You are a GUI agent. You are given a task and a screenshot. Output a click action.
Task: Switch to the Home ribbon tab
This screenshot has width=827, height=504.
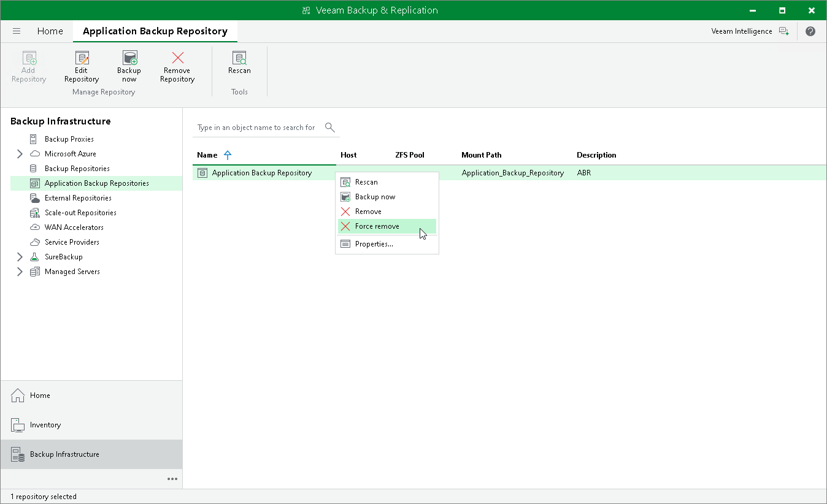pos(50,31)
